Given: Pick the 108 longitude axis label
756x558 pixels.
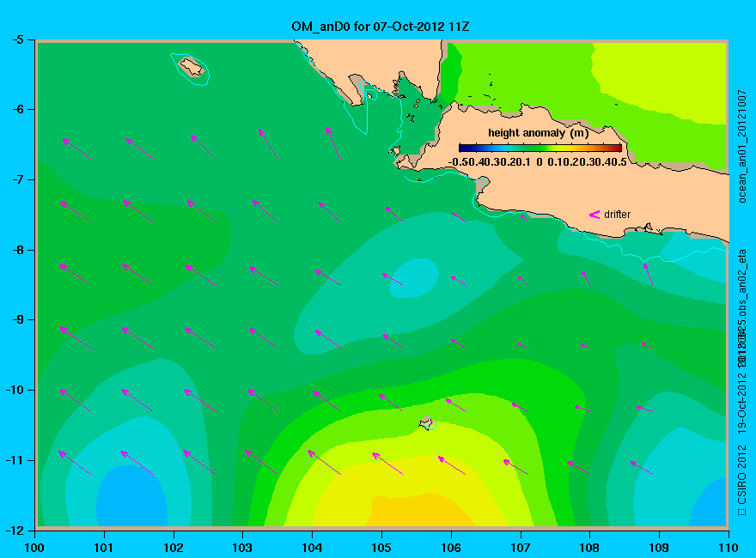Looking at the screenshot, I should click(x=589, y=548).
